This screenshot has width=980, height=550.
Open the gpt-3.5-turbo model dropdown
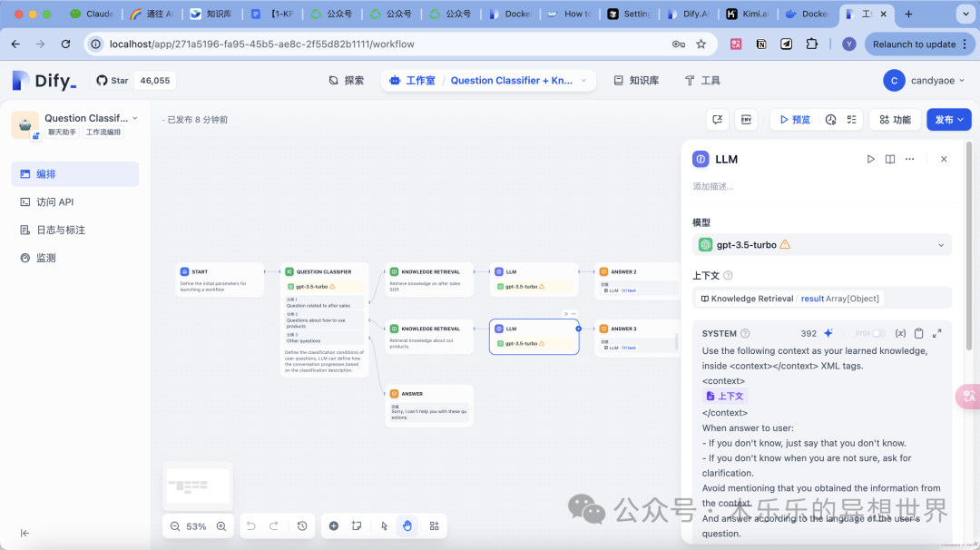(x=822, y=245)
